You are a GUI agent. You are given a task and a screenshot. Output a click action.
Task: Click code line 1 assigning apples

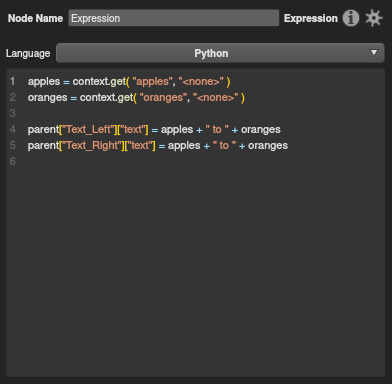[129, 81]
